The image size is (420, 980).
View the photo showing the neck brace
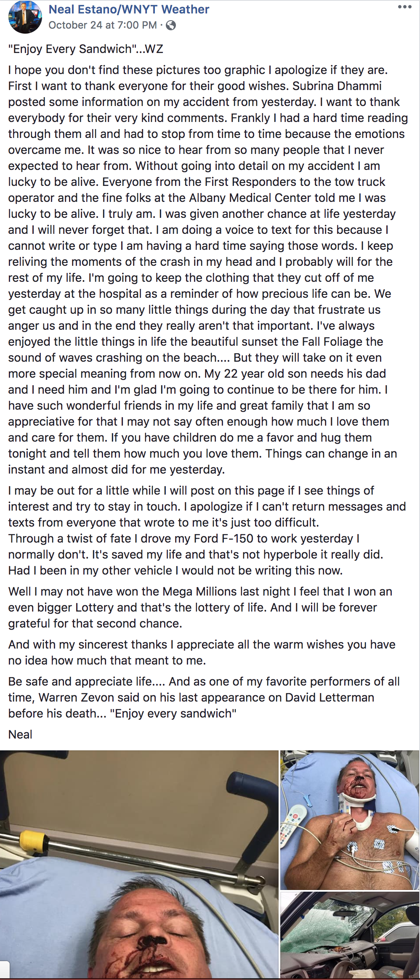point(350,820)
